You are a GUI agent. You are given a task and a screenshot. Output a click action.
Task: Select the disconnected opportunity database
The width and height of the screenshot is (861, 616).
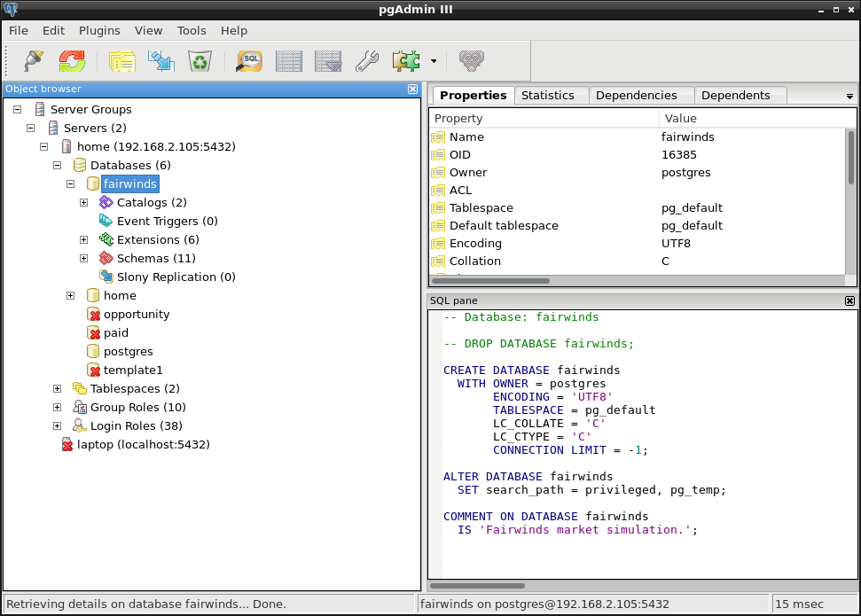click(137, 315)
